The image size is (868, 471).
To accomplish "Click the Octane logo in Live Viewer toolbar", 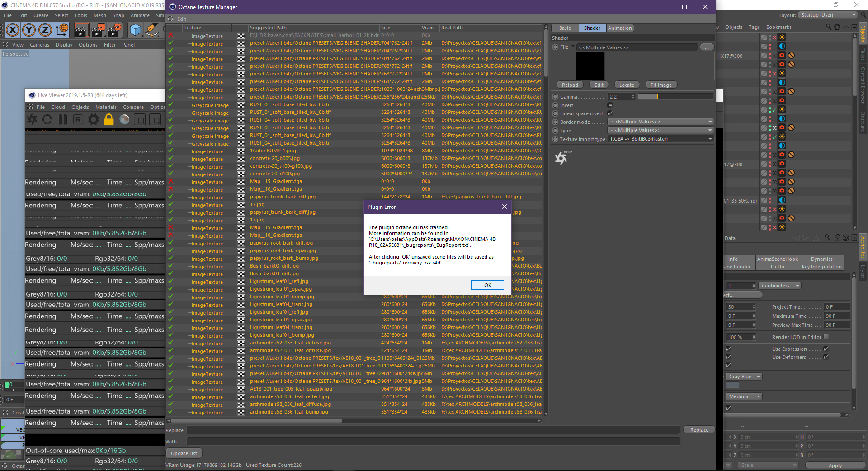I will [x=32, y=120].
